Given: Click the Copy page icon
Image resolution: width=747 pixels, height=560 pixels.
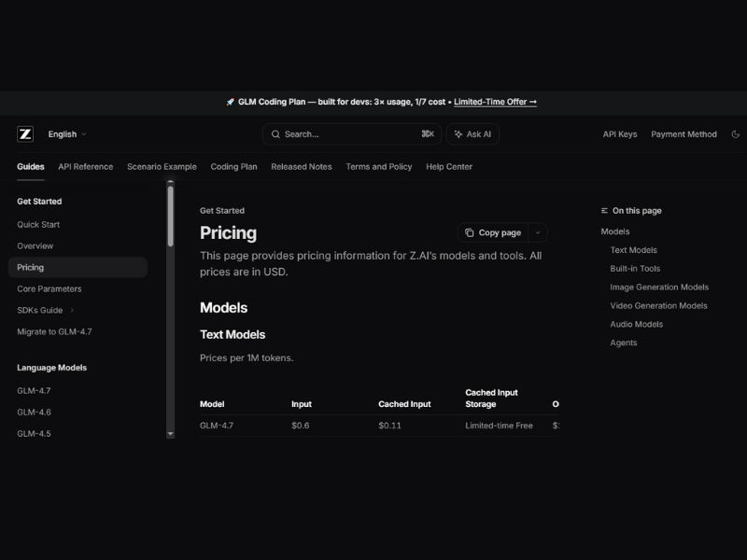Looking at the screenshot, I should click(470, 232).
